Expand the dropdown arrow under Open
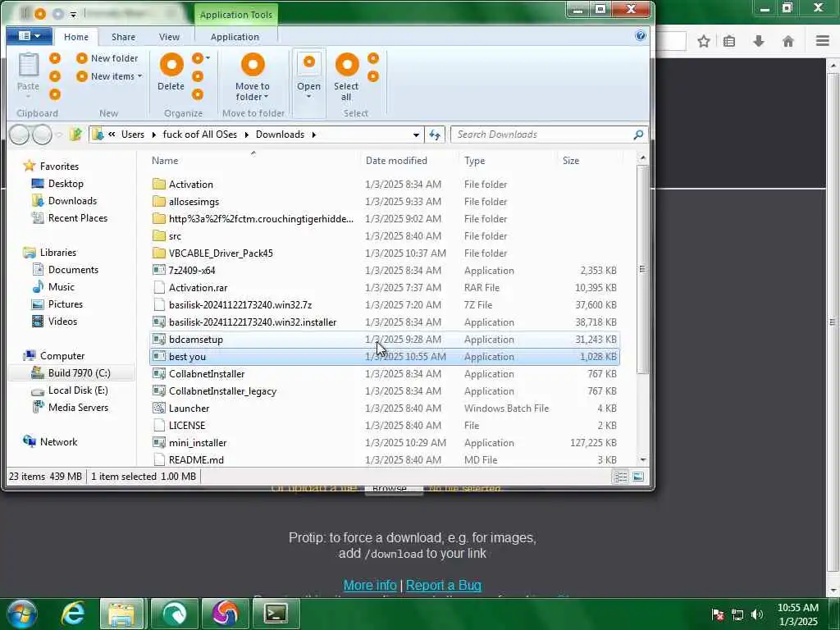 [308, 97]
